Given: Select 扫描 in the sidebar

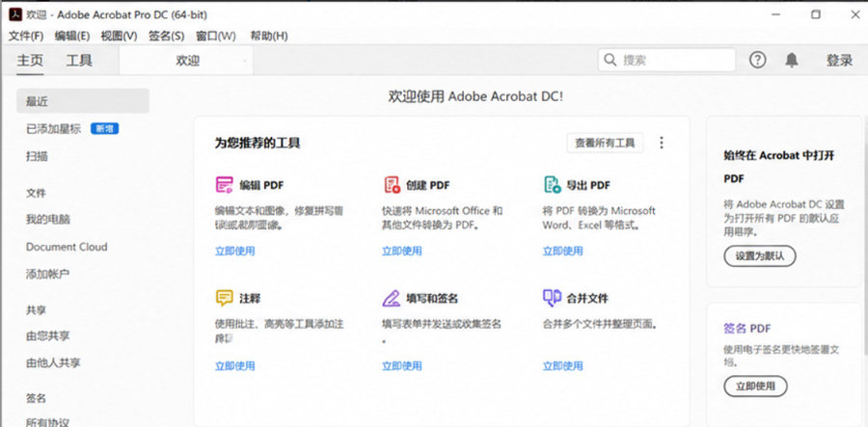Looking at the screenshot, I should tap(37, 156).
